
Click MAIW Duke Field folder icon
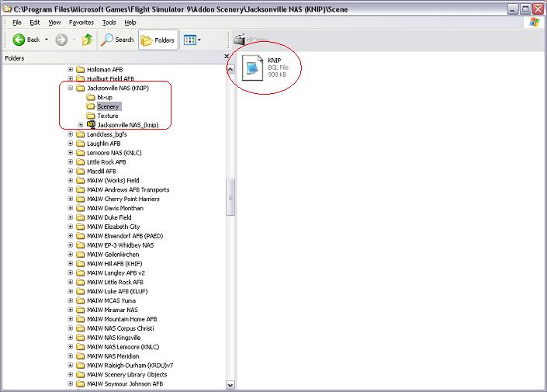point(81,217)
